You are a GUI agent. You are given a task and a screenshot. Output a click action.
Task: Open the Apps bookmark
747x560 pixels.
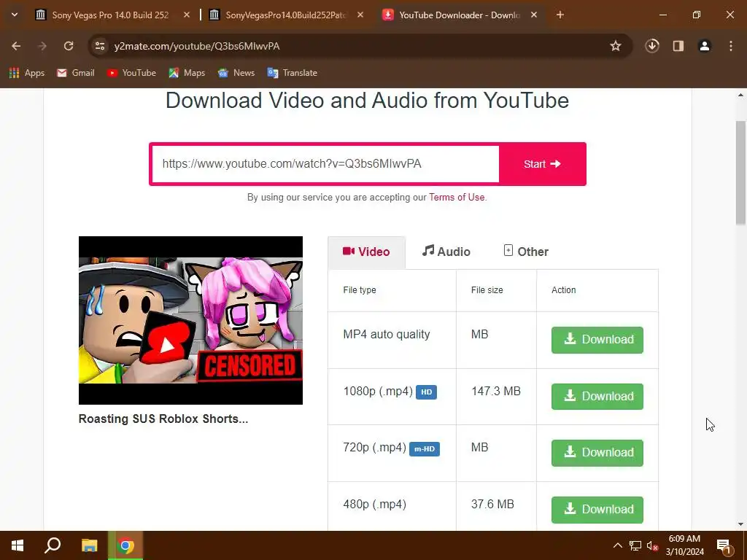27,73
